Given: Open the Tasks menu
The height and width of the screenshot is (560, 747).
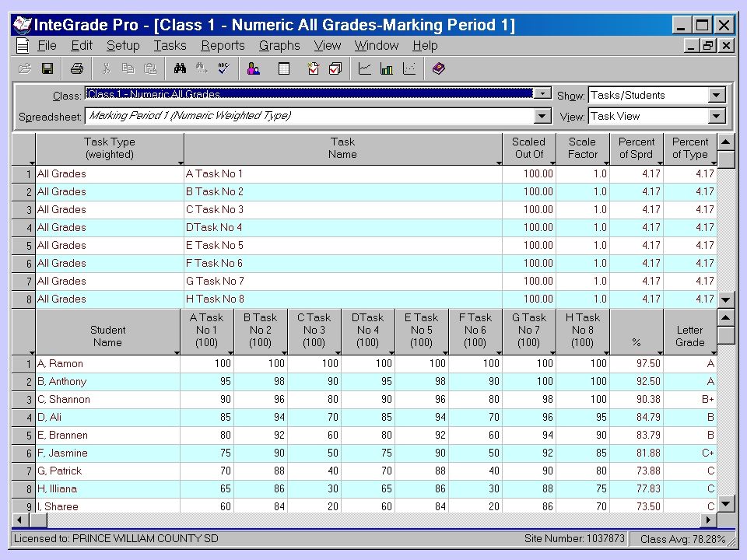Looking at the screenshot, I should pos(170,46).
